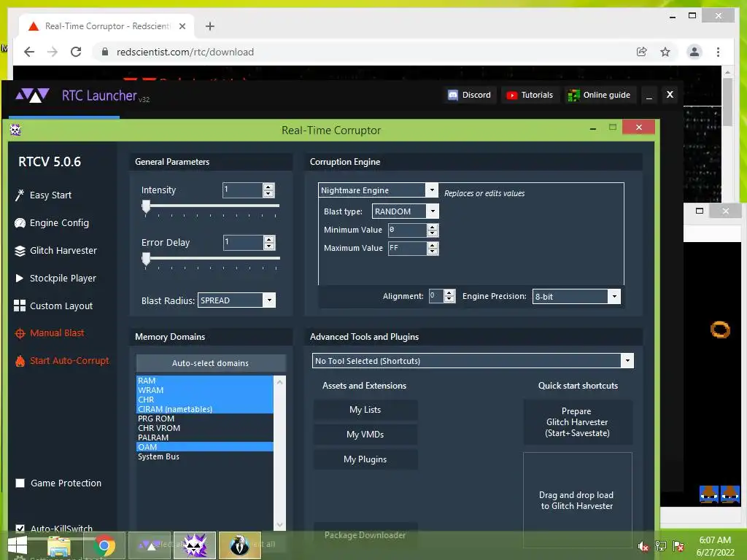
Task: Select WRAM memory domain
Action: click(205, 390)
